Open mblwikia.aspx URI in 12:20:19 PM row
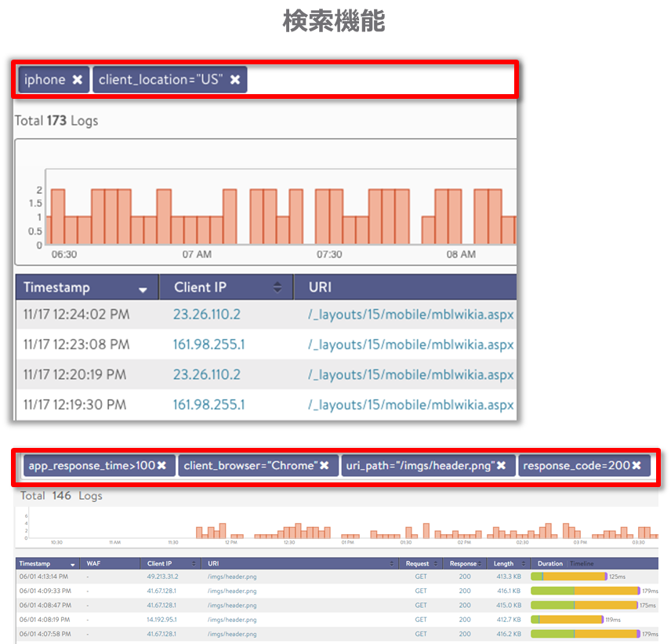The height and width of the screenshot is (644, 671). (411, 375)
